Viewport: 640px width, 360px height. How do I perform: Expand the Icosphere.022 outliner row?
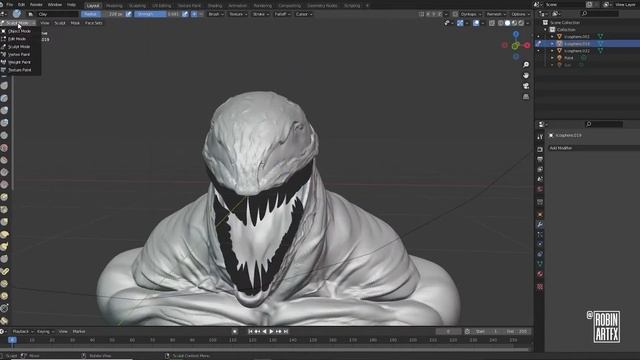click(x=552, y=51)
